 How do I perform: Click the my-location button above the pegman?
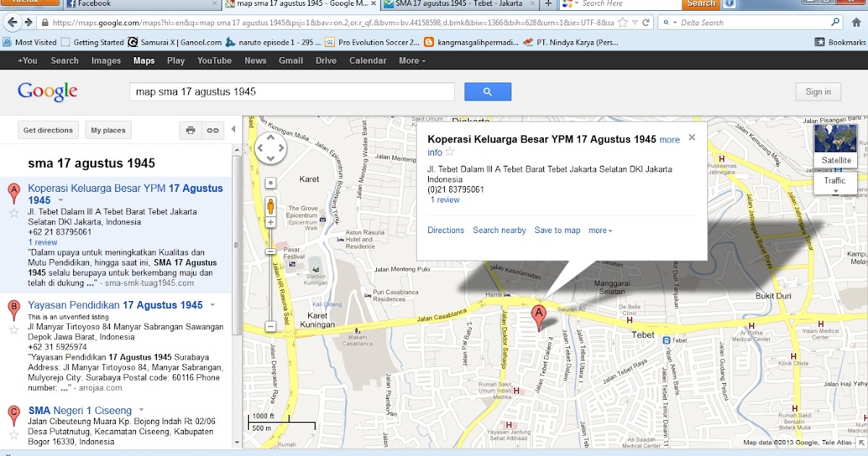271,183
